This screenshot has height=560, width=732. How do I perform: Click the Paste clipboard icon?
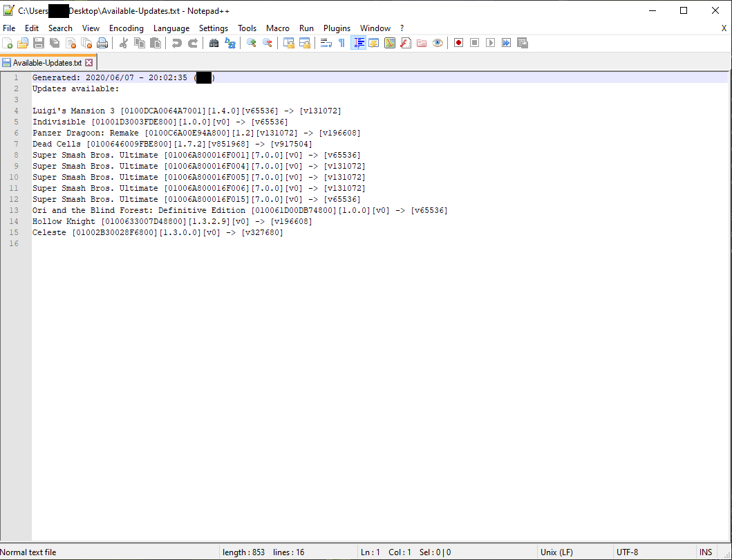pos(156,43)
